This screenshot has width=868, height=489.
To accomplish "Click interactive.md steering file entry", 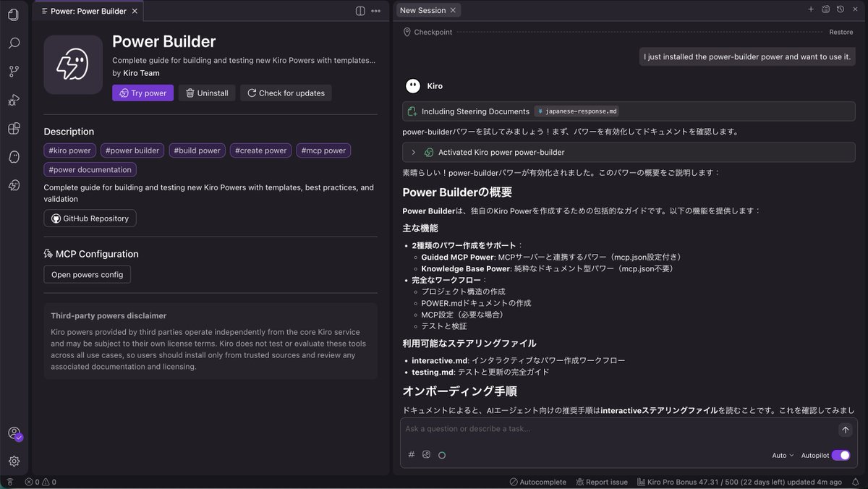I will 518,360.
